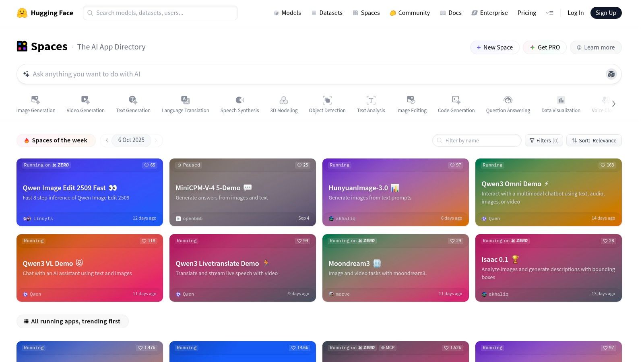The height and width of the screenshot is (362, 644).
Task: Open the Sort: Relevance dropdown
Action: click(594, 140)
